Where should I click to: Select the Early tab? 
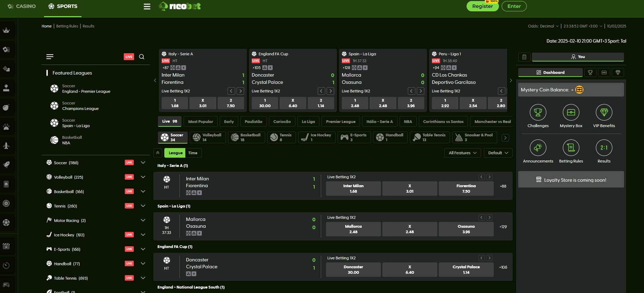click(229, 122)
